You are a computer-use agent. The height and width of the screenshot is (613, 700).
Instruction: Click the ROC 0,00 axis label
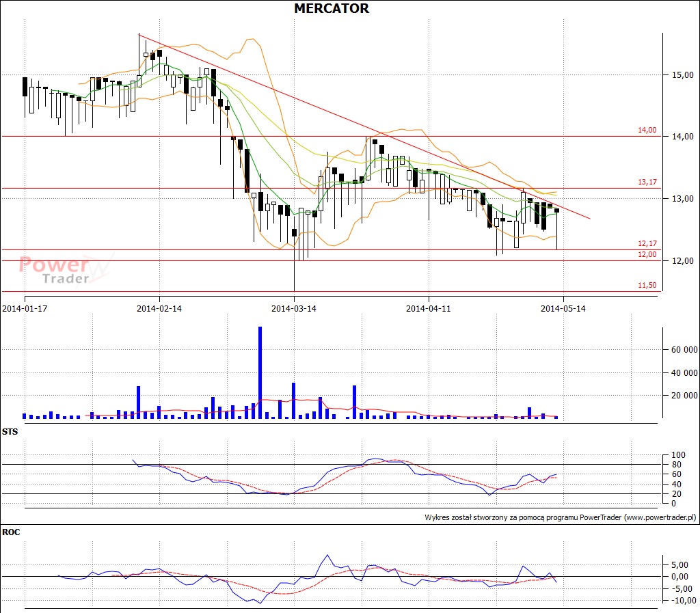[x=679, y=577]
